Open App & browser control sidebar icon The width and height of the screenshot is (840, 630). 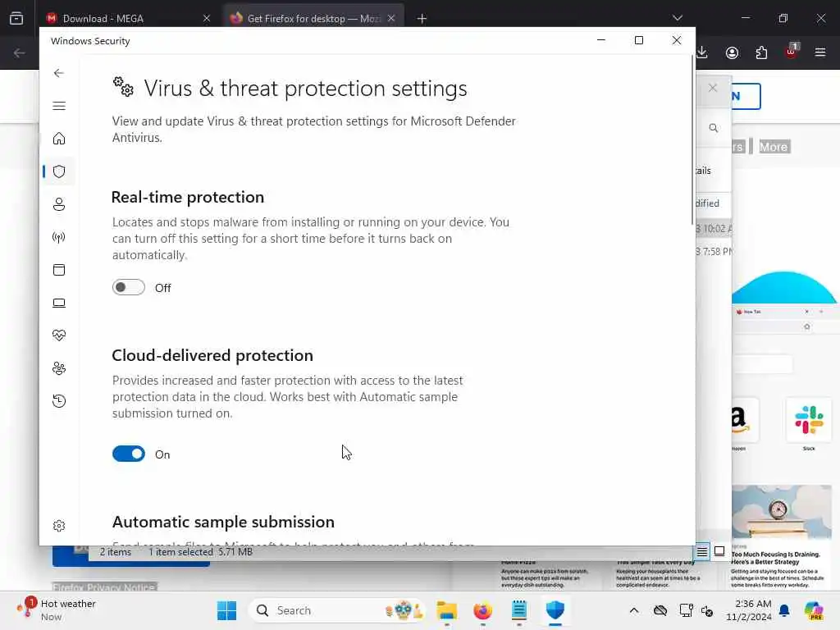tap(59, 269)
